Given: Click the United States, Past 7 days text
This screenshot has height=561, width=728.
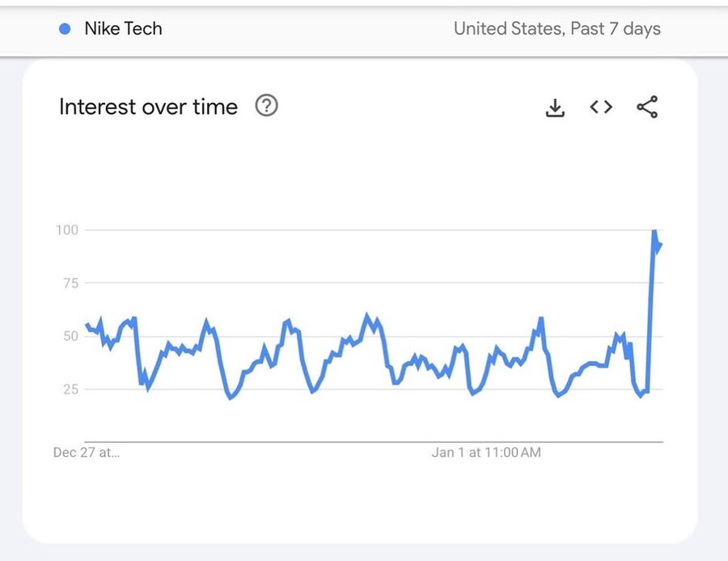Looking at the screenshot, I should tap(557, 29).
